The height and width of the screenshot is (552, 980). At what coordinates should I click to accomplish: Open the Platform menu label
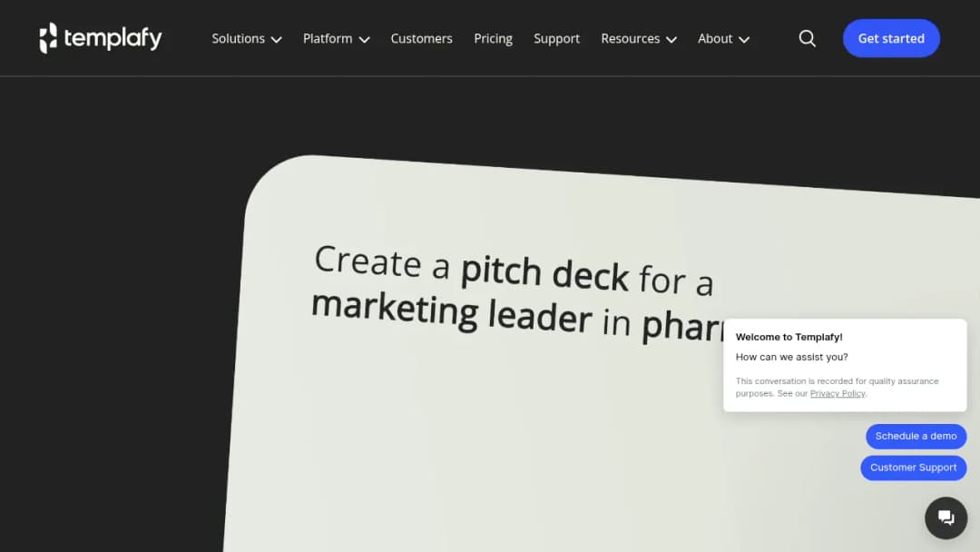pyautogui.click(x=328, y=39)
